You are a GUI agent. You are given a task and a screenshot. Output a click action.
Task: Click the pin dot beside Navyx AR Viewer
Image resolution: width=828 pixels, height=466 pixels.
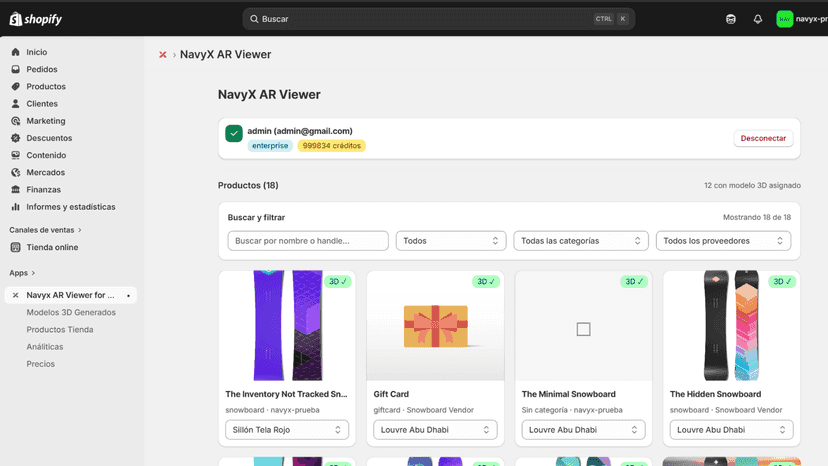[128, 296]
